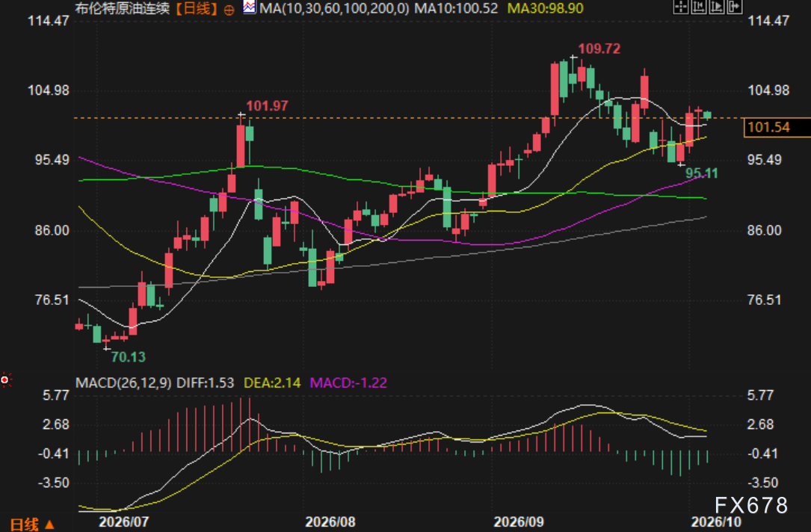The height and width of the screenshot is (532, 811).
Task: Click the MA indicator chart icon
Action: (x=250, y=7)
